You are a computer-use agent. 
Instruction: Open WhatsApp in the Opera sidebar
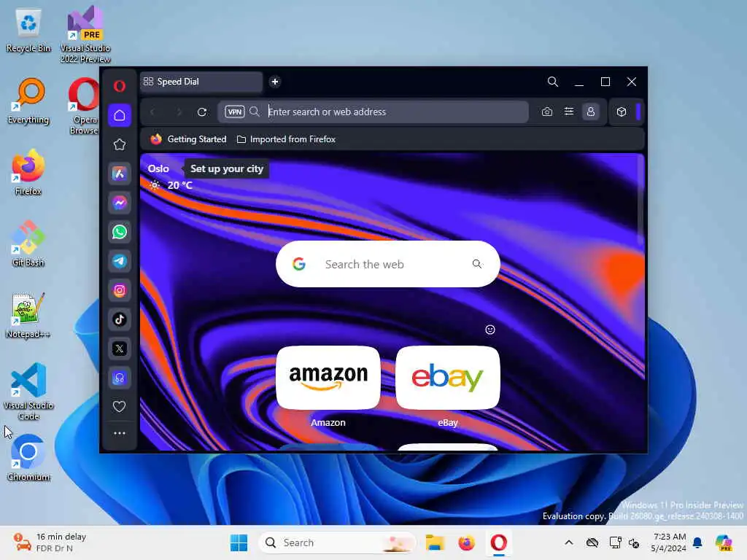pos(119,232)
